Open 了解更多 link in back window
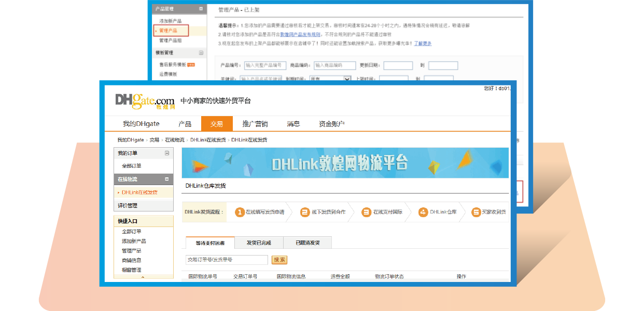The width and height of the screenshot is (644, 311). (x=422, y=44)
